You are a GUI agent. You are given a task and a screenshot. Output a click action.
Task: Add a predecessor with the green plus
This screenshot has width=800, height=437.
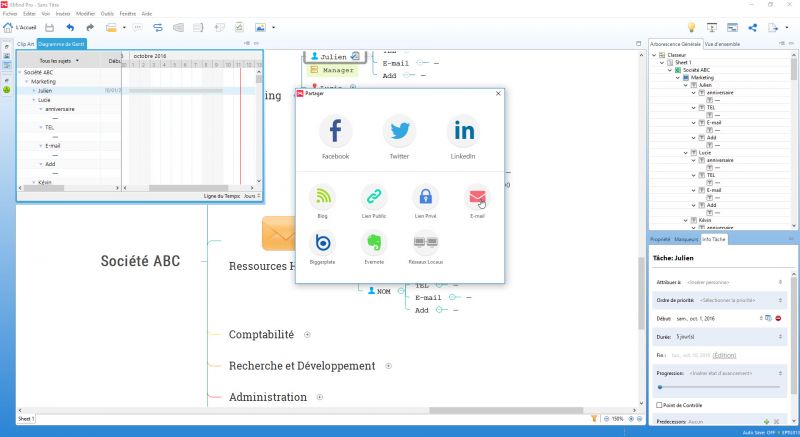tap(766, 422)
